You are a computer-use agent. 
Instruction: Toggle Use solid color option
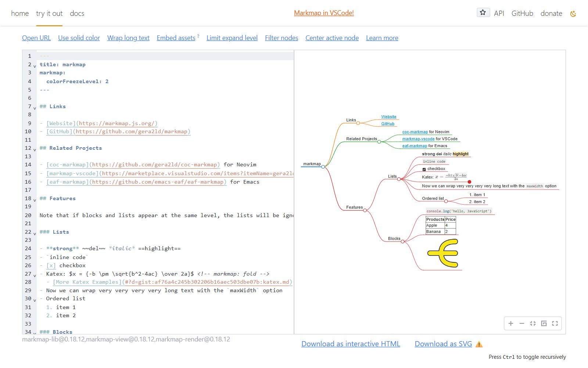[79, 38]
